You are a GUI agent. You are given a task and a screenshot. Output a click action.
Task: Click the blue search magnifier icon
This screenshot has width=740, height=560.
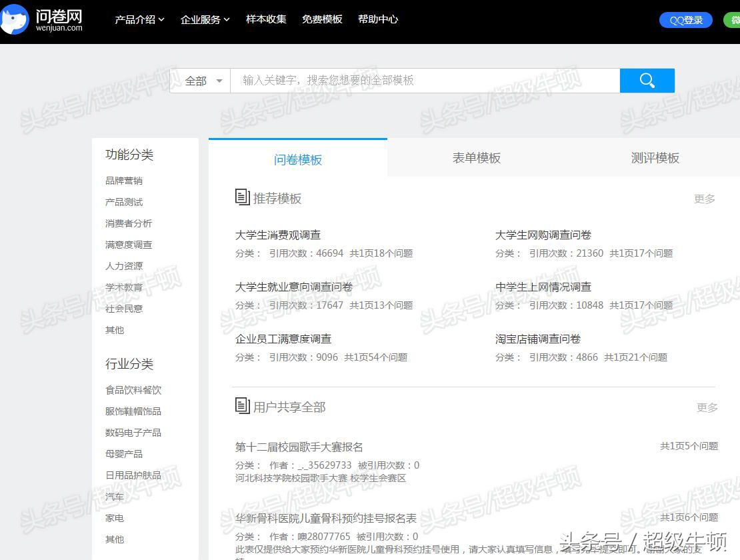(646, 80)
